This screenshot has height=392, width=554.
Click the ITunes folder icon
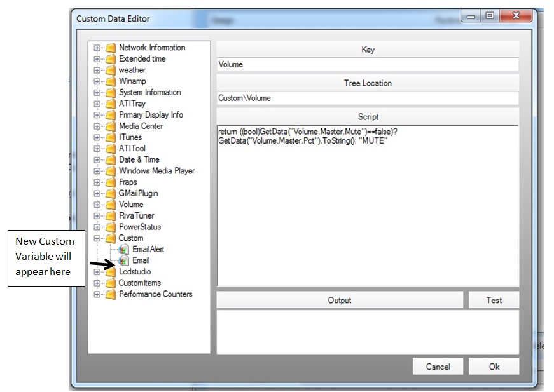[111, 138]
